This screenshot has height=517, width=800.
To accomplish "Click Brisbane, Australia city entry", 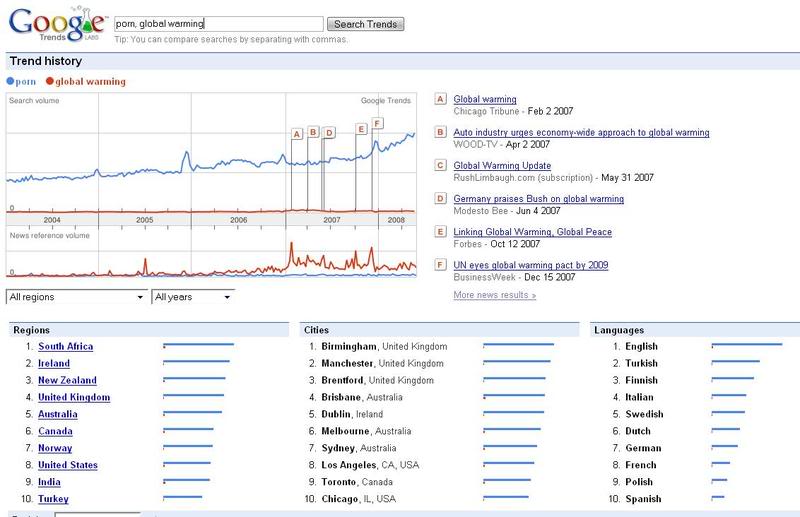I will coord(362,397).
